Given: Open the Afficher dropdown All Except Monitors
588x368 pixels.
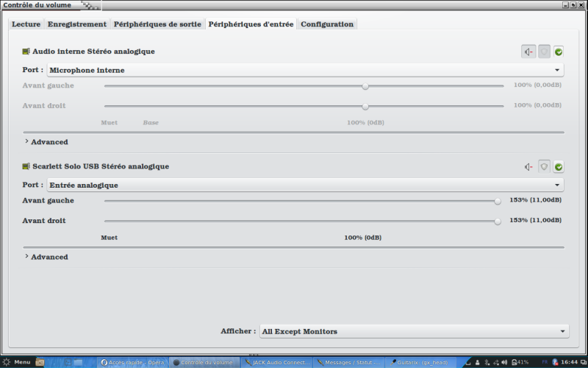Looking at the screenshot, I should click(x=414, y=331).
